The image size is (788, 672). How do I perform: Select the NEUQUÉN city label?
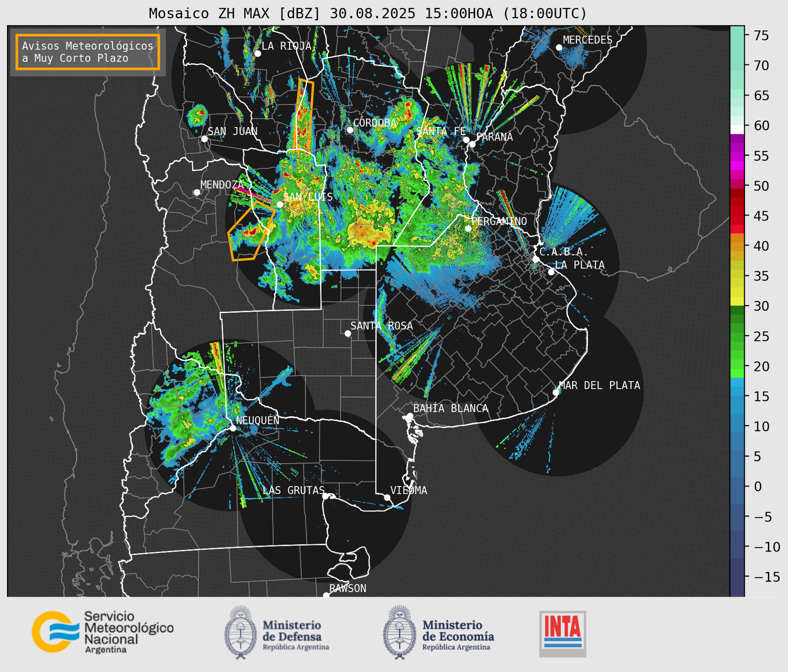257,420
